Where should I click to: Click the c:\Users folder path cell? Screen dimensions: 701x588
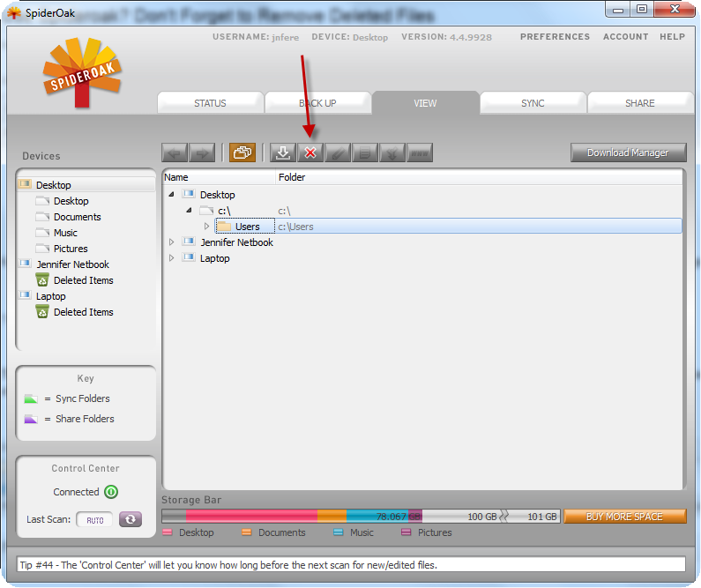[479, 227]
